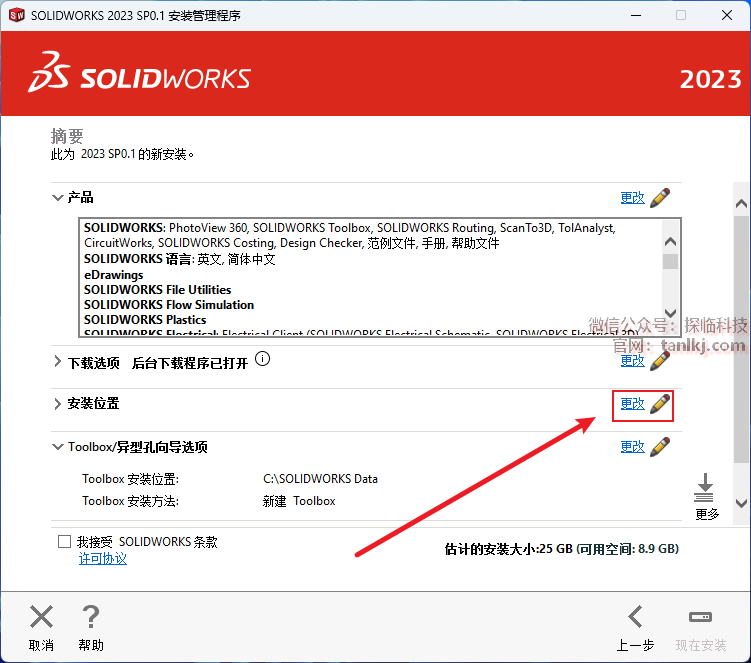Screen dimensions: 751x663
Task: Minimize the installation manager window
Action: [x=636, y=15]
